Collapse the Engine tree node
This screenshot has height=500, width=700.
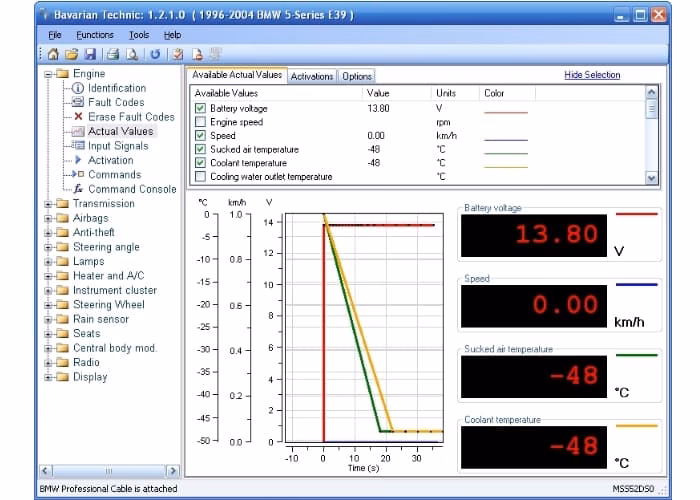pos(48,74)
